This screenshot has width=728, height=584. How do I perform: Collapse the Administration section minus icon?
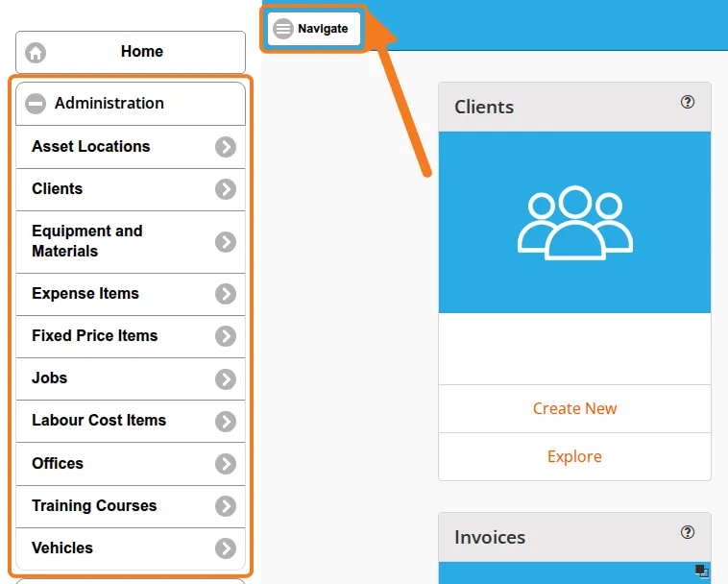tap(36, 103)
